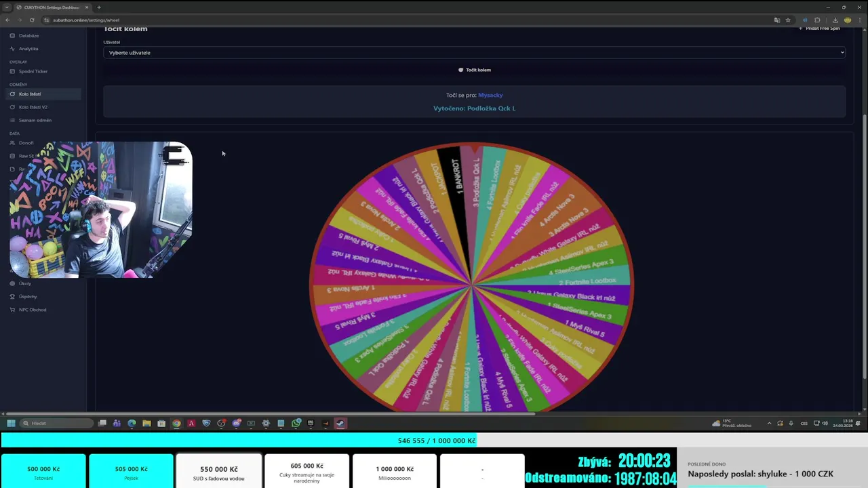Open Discord from the taskbar
Image resolution: width=868 pixels, height=488 pixels.
(236, 423)
